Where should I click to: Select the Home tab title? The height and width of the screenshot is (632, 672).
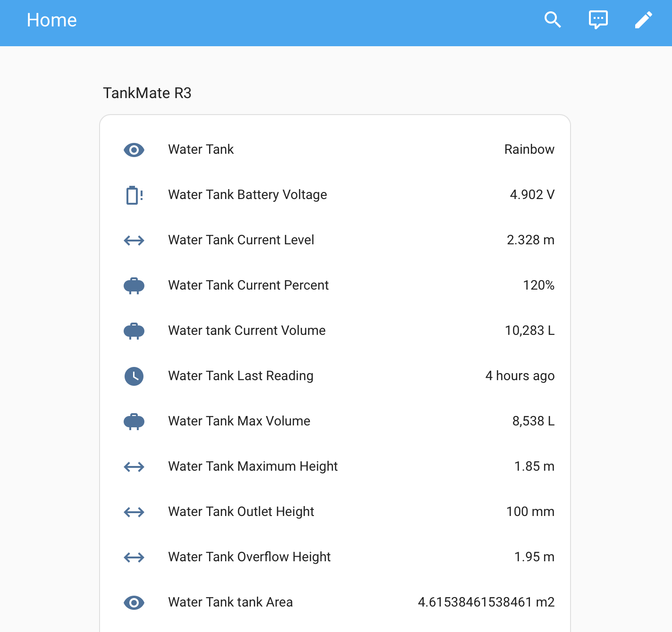click(x=51, y=20)
